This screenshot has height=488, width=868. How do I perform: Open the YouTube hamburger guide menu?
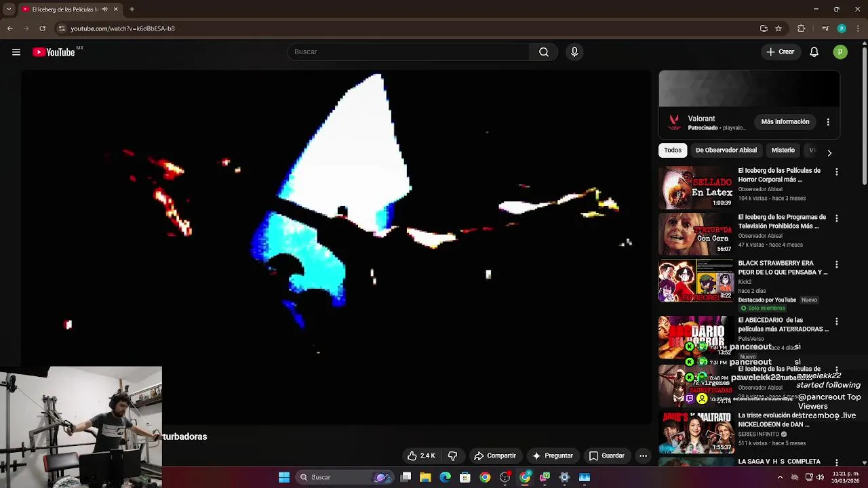pyautogui.click(x=16, y=52)
